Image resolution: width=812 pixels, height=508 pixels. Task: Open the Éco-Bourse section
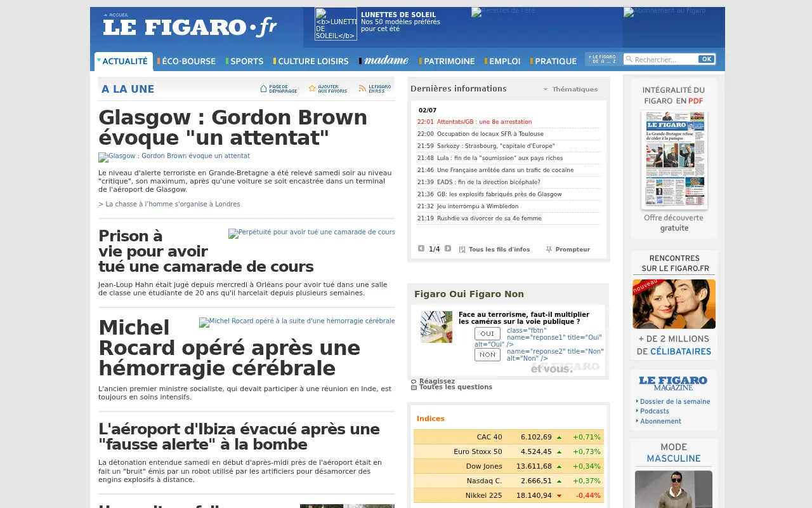point(187,62)
